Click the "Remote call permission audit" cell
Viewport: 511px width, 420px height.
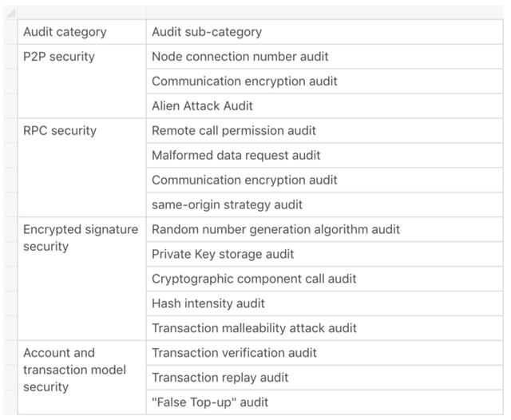(325, 131)
